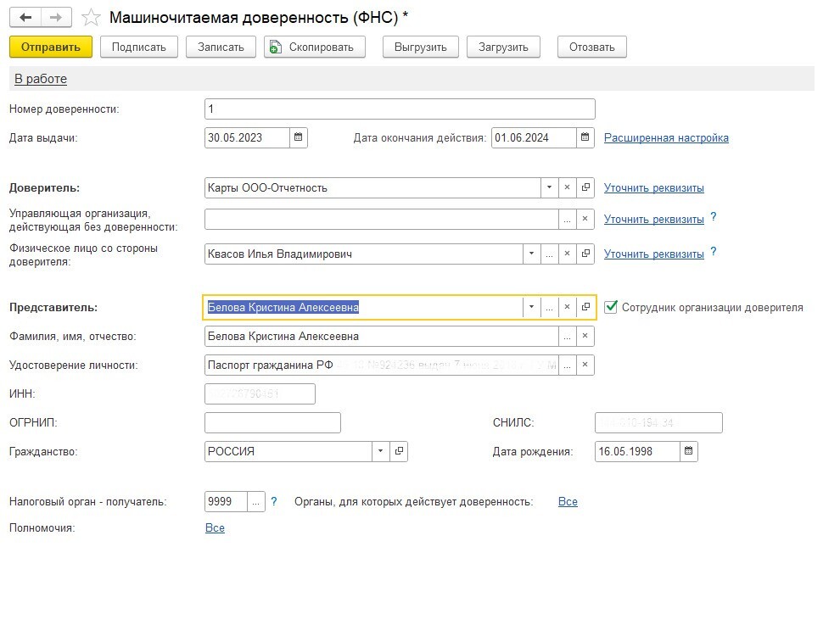Open calendar for Дата рождения field
The height and width of the screenshot is (636, 840).
click(689, 451)
